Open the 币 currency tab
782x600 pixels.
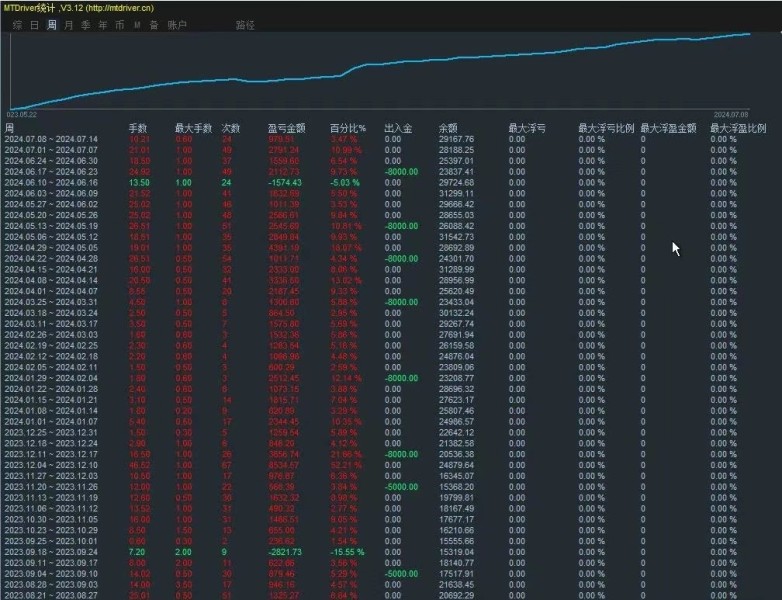pyautogui.click(x=120, y=25)
